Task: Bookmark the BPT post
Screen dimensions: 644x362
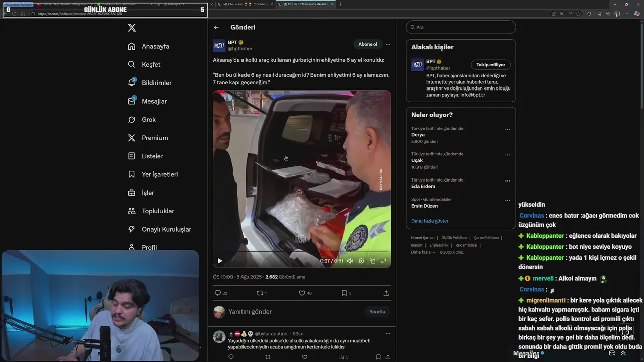Action: tap(346, 293)
